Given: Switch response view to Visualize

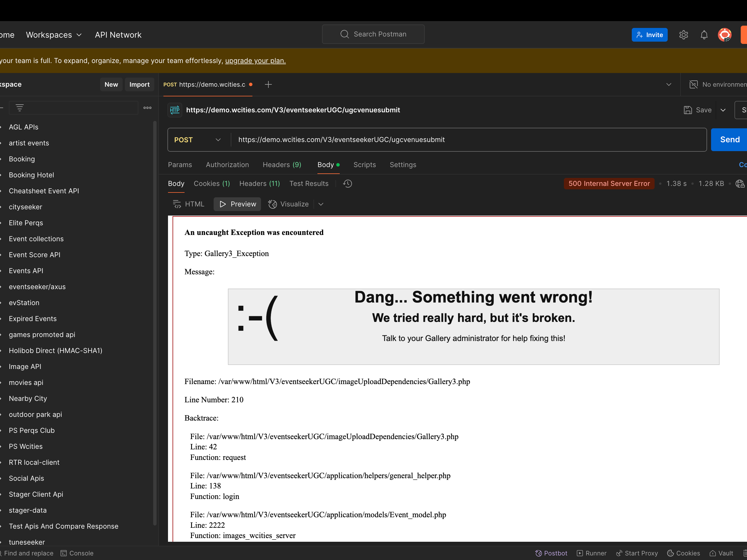Looking at the screenshot, I should coord(289,204).
